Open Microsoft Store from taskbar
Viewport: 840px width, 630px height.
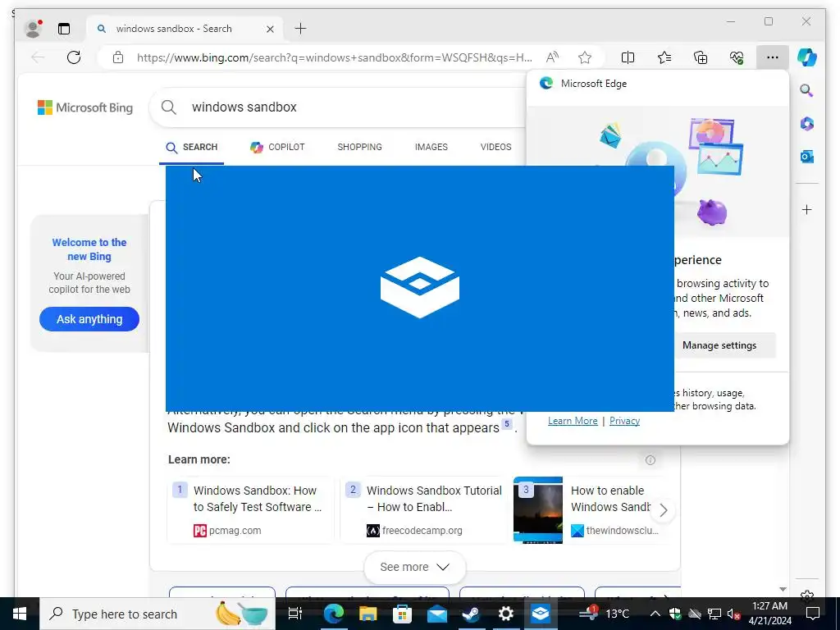[x=402, y=614]
